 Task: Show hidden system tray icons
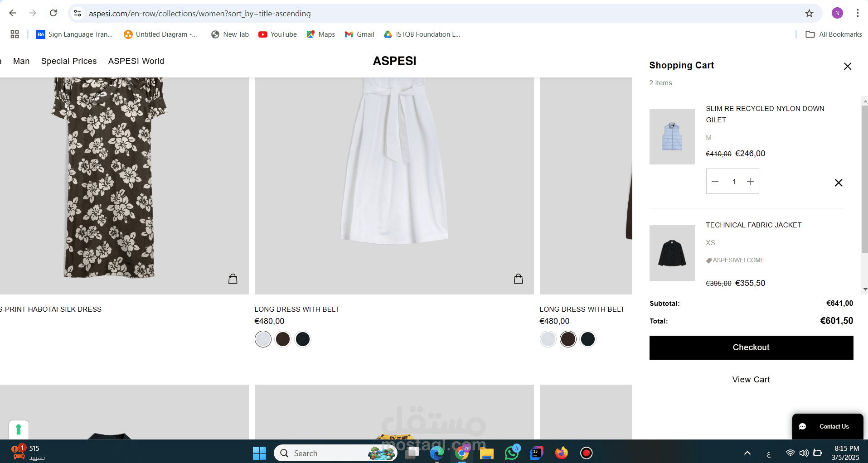(x=747, y=453)
